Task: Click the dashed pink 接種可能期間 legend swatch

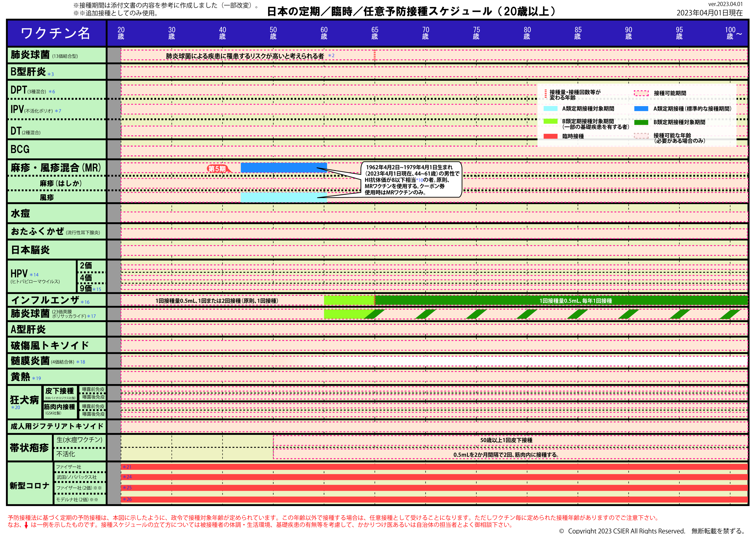Action: tap(641, 93)
